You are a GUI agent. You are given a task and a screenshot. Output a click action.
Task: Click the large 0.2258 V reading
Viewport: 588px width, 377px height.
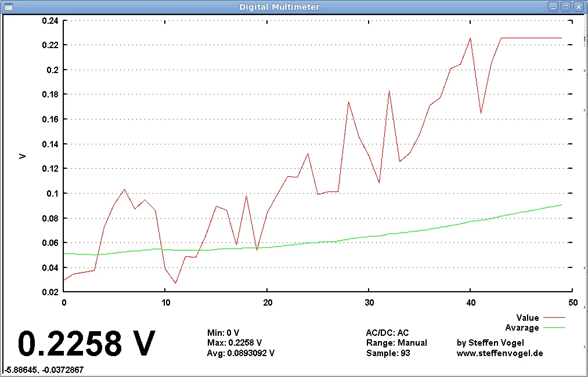[86, 344]
